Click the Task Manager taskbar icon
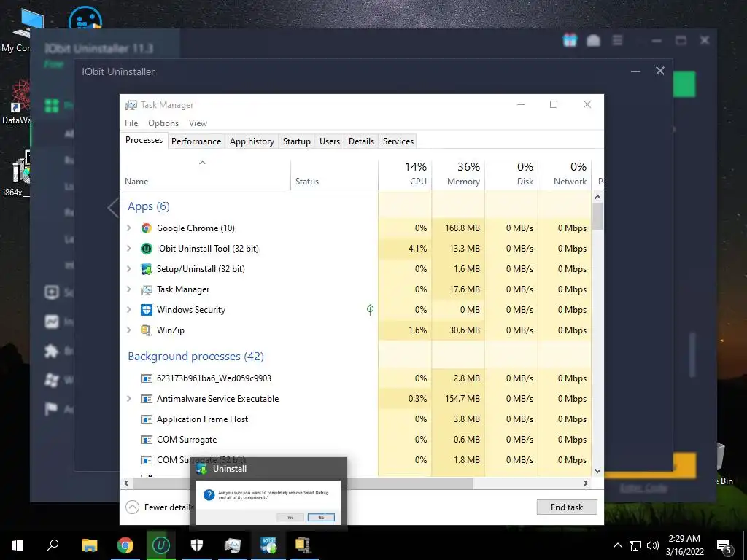This screenshot has width=747, height=560. (x=233, y=545)
